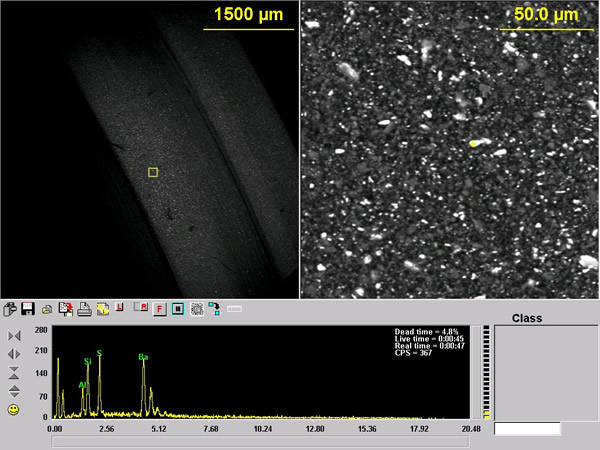This screenshot has width=600, height=450.
Task: Click the white input field under Class
Action: pyautogui.click(x=527, y=429)
